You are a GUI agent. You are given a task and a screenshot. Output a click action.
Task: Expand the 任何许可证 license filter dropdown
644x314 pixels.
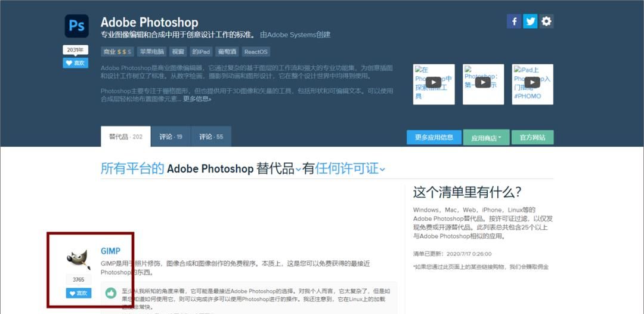pyautogui.click(x=350, y=168)
